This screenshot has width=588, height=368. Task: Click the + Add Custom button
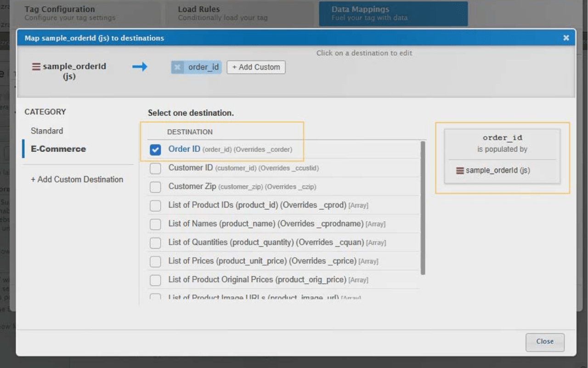(256, 67)
